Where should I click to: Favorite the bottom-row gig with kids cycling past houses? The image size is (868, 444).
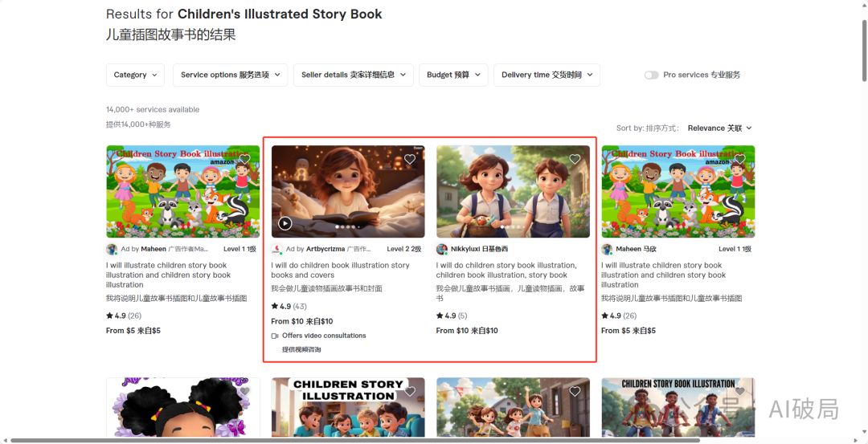click(x=575, y=392)
